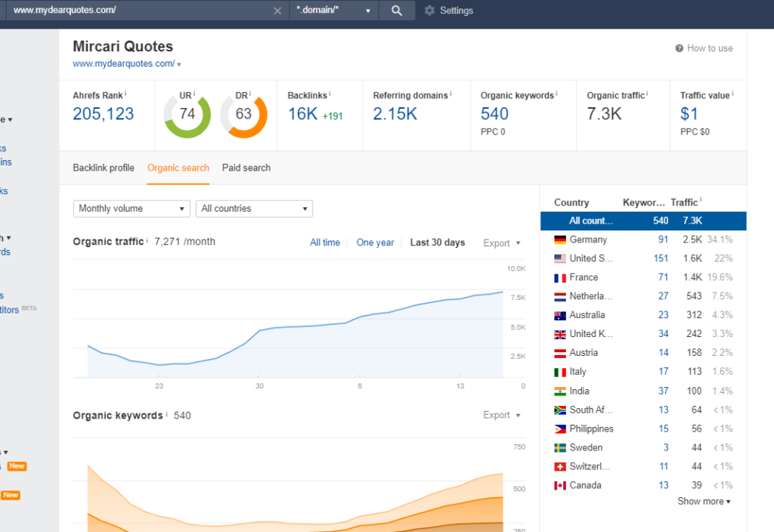Click Germany's 34.1% traffic share

[720, 240]
